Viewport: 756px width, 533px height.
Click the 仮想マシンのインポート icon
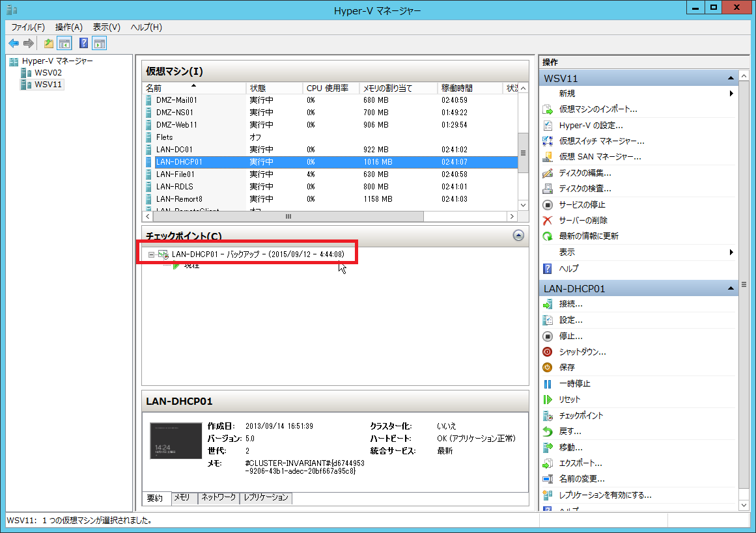click(548, 109)
